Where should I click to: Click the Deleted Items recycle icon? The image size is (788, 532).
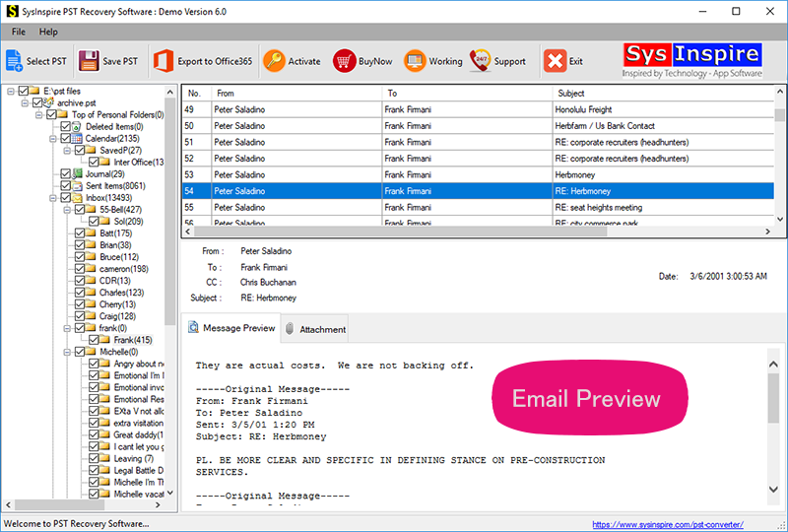77,127
